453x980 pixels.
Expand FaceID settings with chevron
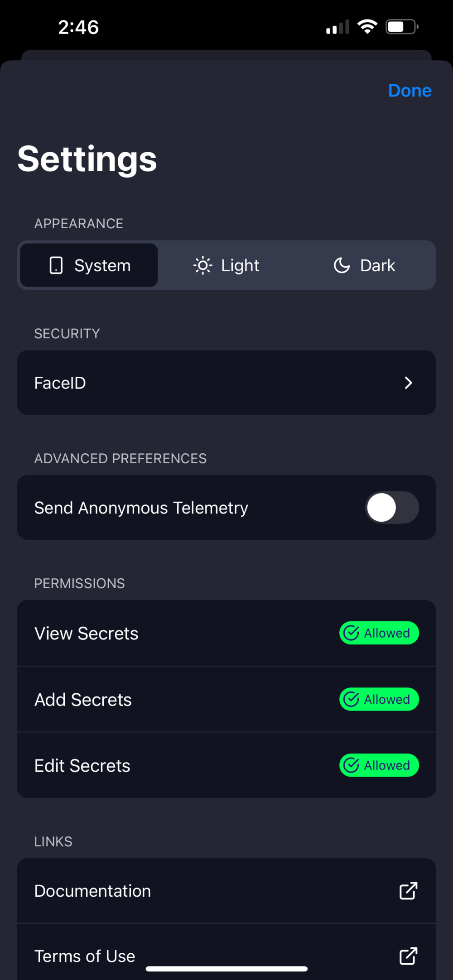pyautogui.click(x=408, y=383)
